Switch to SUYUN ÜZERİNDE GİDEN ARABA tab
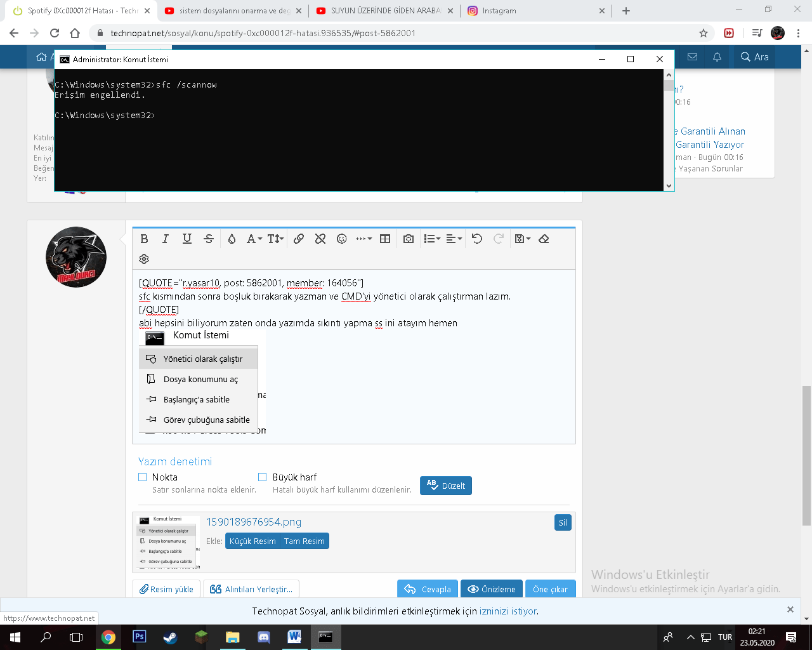This screenshot has width=812, height=650. 384,11
